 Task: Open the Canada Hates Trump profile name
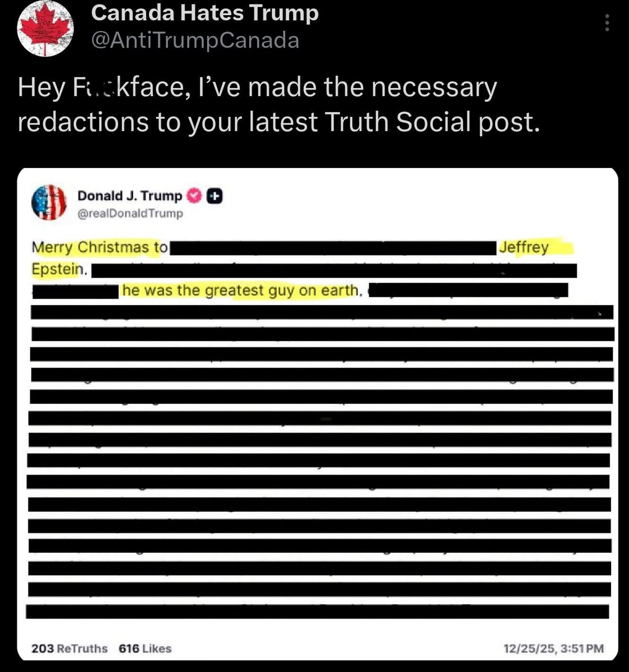(204, 12)
